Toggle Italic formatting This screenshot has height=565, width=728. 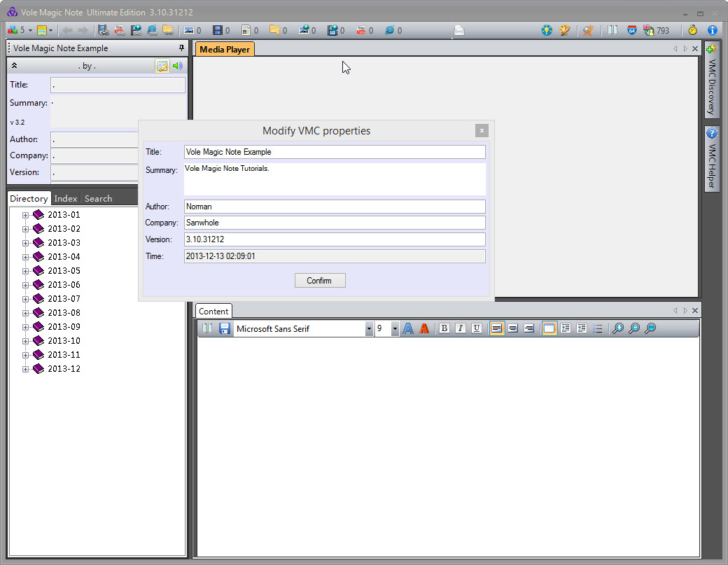[460, 328]
